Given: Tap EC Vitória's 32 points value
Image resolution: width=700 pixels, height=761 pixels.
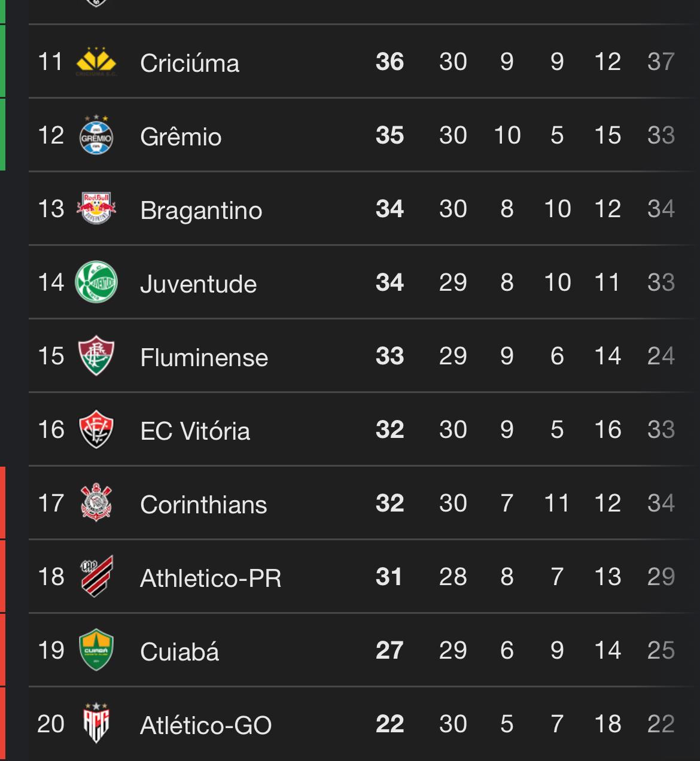Looking at the screenshot, I should tap(389, 430).
